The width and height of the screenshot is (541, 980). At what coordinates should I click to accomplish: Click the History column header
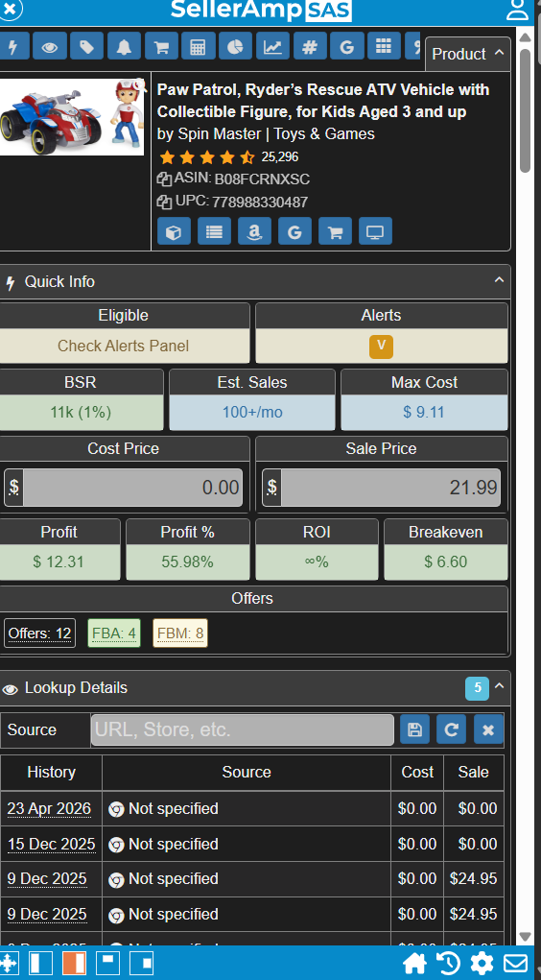pos(51,773)
